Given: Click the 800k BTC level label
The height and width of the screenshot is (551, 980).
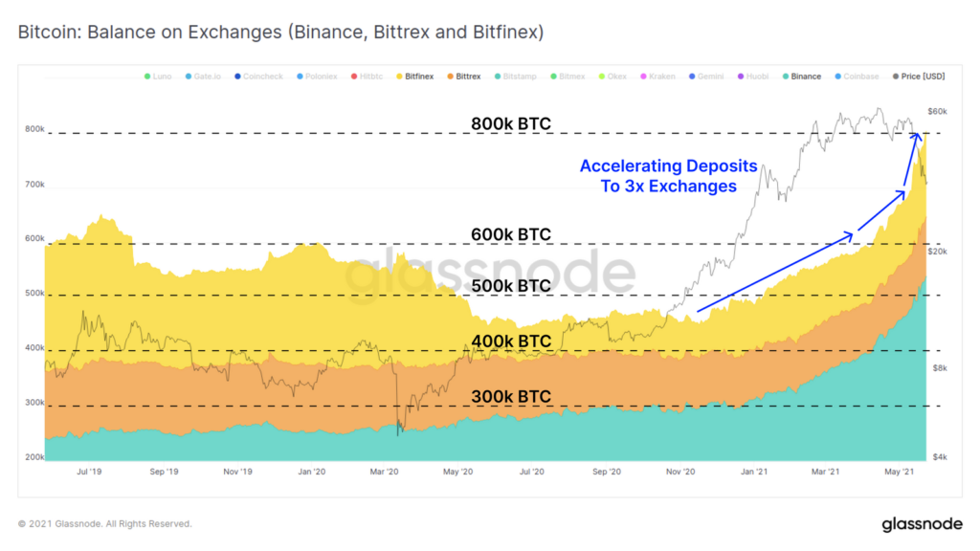Looking at the screenshot, I should (x=511, y=123).
